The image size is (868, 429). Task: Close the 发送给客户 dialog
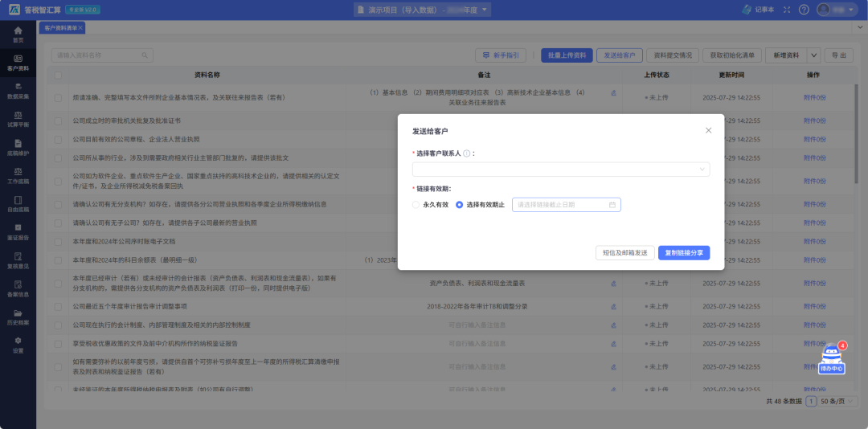pos(709,130)
